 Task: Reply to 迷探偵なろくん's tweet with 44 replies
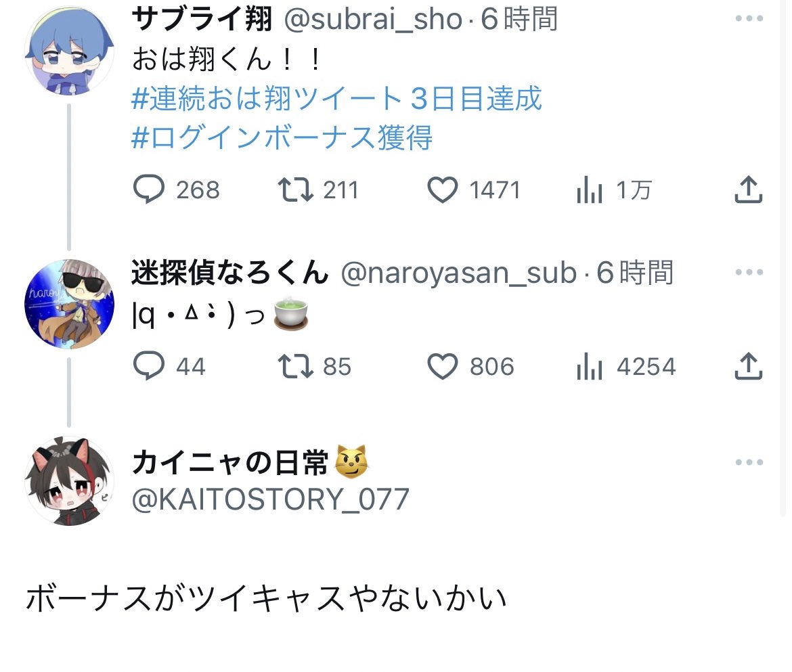[148, 365]
